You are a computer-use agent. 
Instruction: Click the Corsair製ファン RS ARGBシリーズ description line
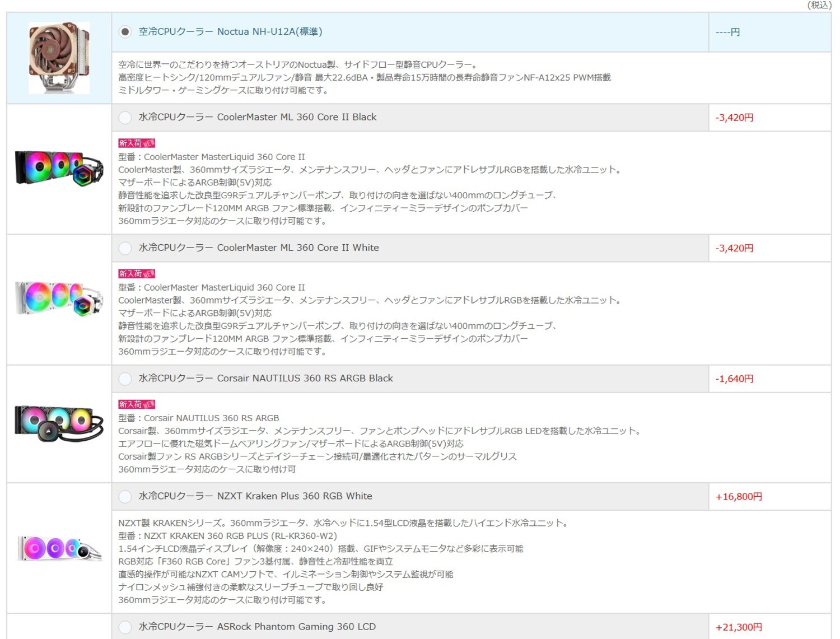point(318,456)
